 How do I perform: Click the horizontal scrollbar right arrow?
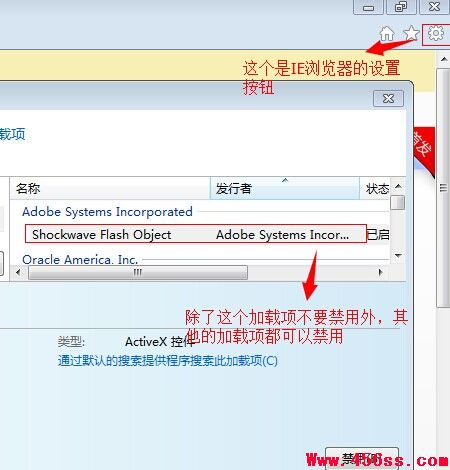(x=380, y=272)
